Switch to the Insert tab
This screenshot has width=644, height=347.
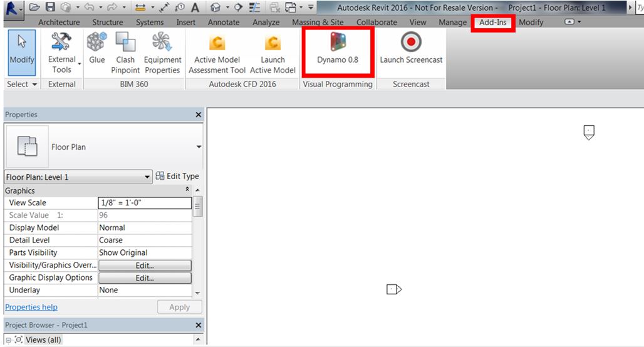(x=185, y=22)
